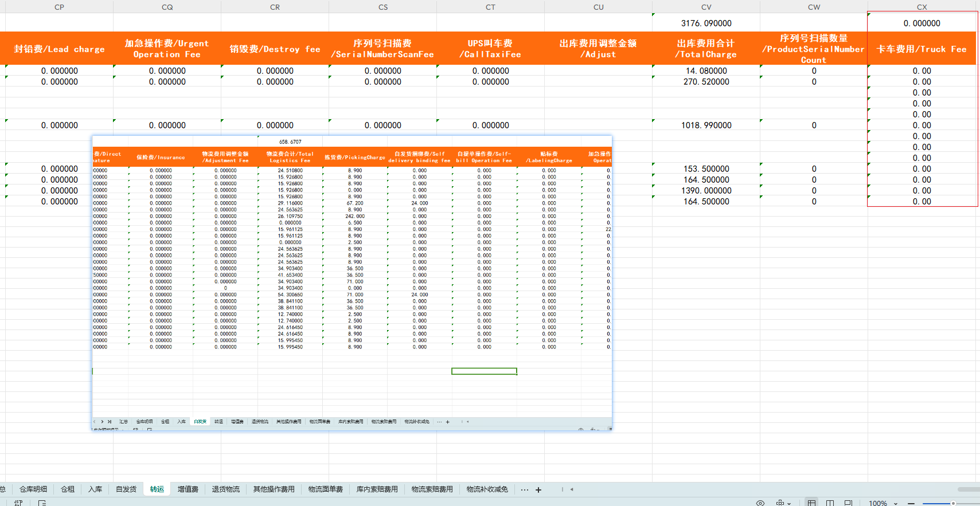Click the 卡车费用/Truck Fee header cell
Image resolution: width=980 pixels, height=506 pixels.
(x=922, y=49)
